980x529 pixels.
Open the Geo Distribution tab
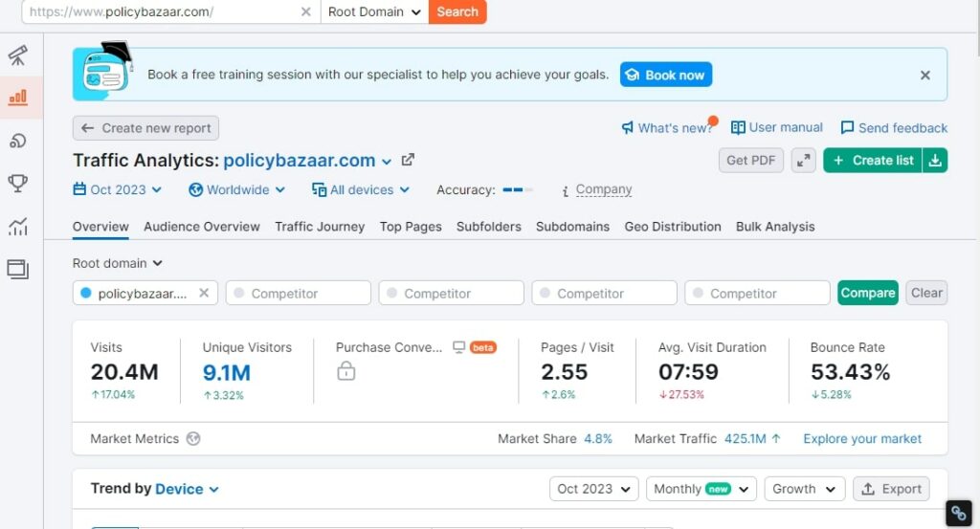pyautogui.click(x=673, y=227)
